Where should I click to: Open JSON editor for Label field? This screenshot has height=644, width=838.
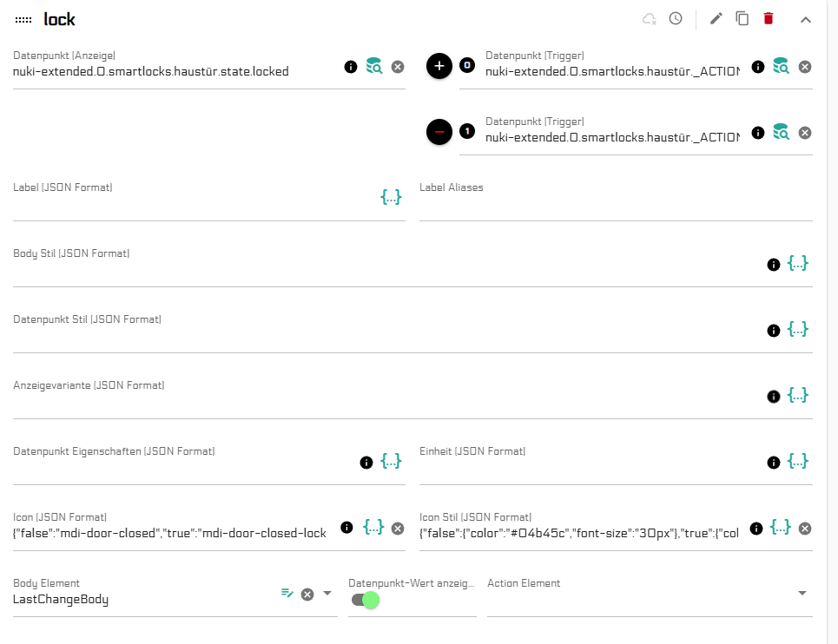(391, 197)
